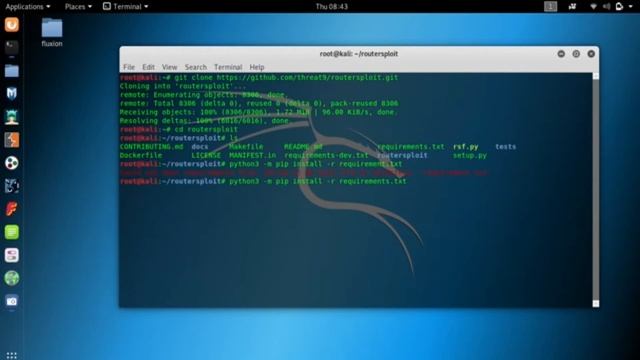This screenshot has width=640, height=360.
Task: Click the workspace indicator 1 in top bar
Action: tap(550, 6)
